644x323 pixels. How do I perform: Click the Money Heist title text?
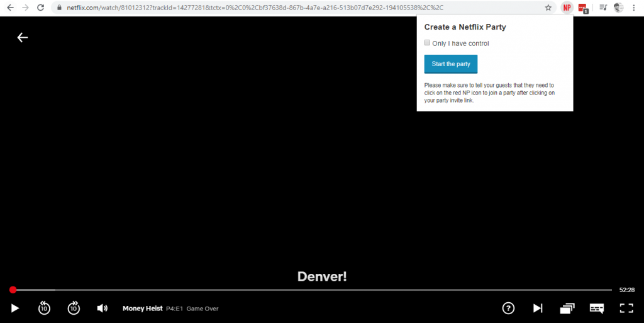coord(143,309)
